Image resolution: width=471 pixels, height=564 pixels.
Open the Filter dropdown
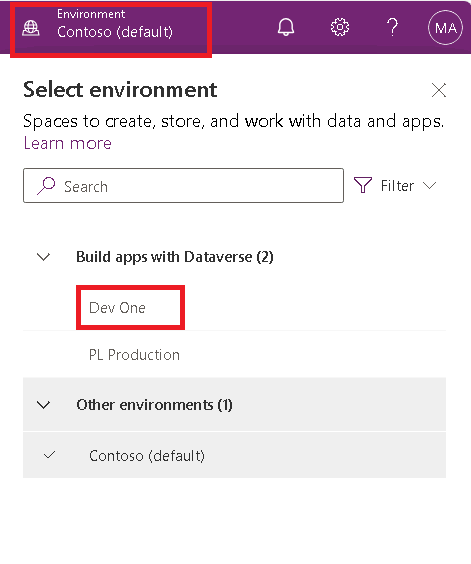[x=395, y=186]
